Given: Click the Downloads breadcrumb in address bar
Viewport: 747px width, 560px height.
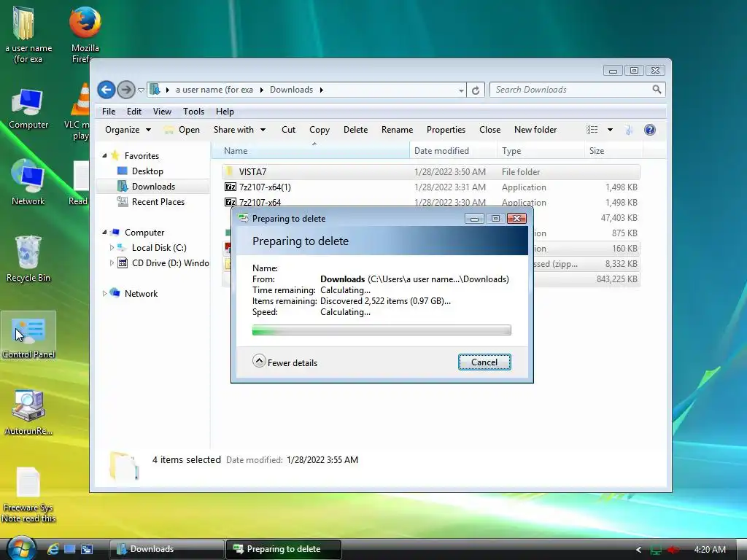Looking at the screenshot, I should (291, 90).
